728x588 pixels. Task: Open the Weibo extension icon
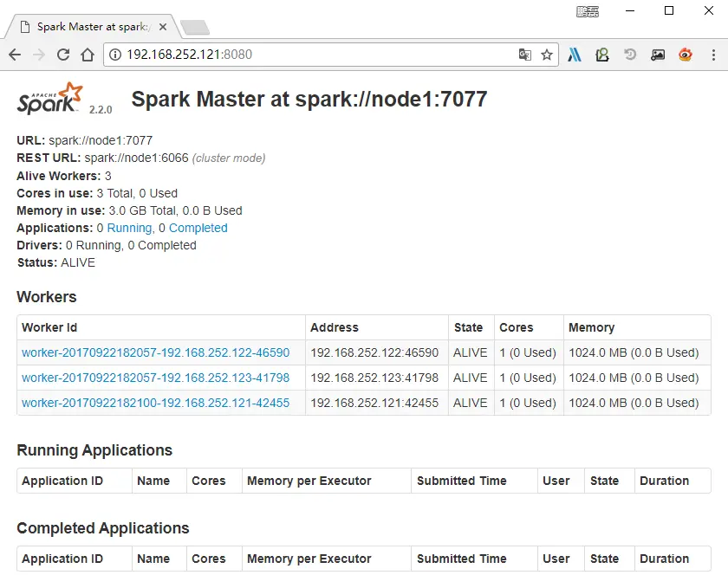686,55
